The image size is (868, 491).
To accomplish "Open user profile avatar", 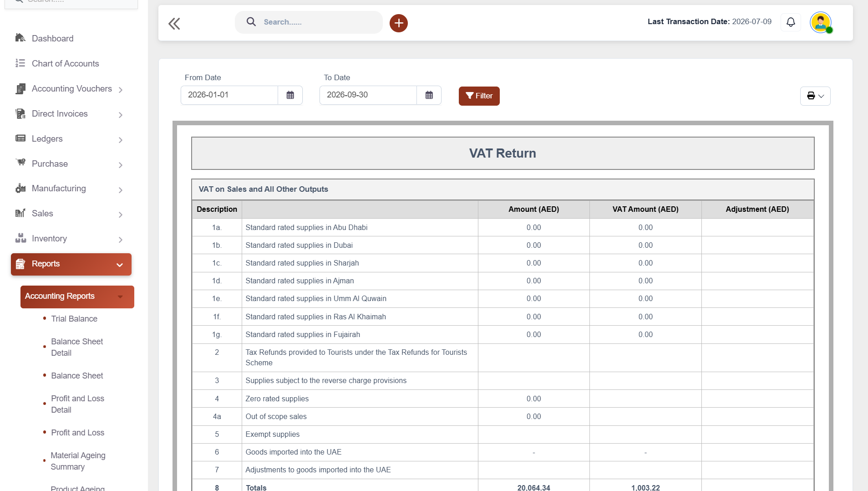I will tap(821, 22).
